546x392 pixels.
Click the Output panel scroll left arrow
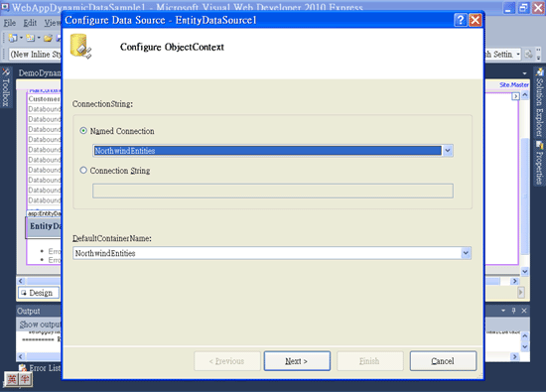point(21,356)
